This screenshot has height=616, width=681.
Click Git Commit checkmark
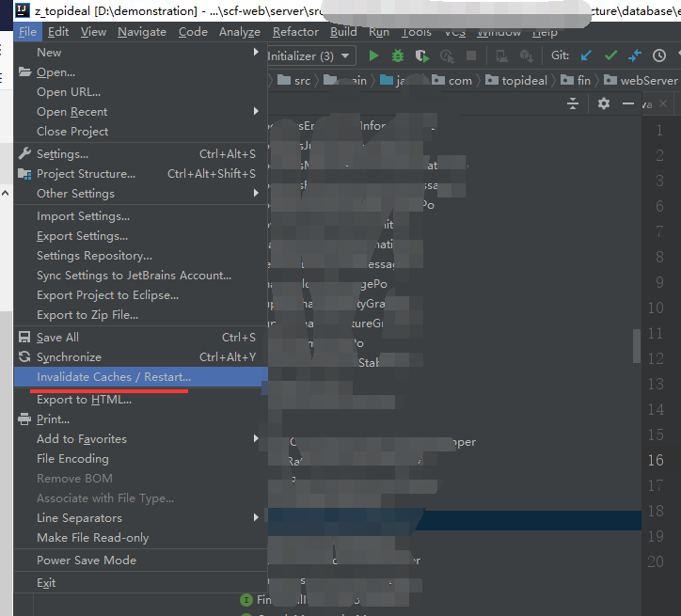[610, 55]
